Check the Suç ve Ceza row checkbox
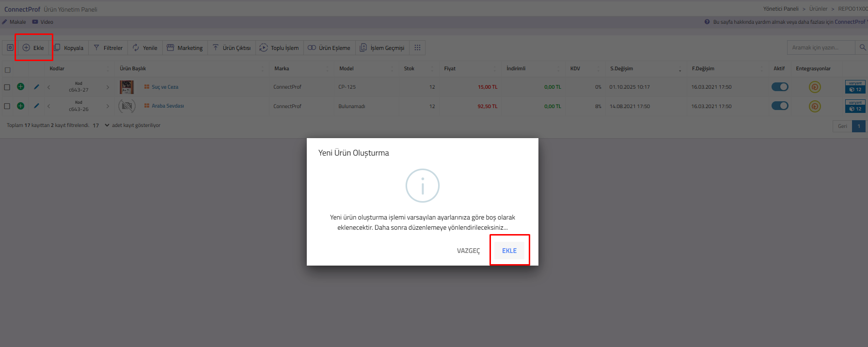The height and width of the screenshot is (347, 868). click(x=7, y=87)
